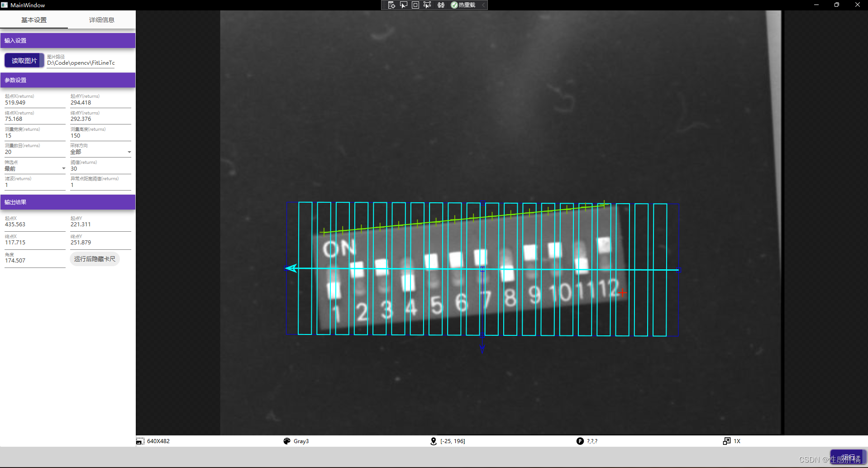Click the 读取图片 button
This screenshot has width=868, height=468.
24,61
